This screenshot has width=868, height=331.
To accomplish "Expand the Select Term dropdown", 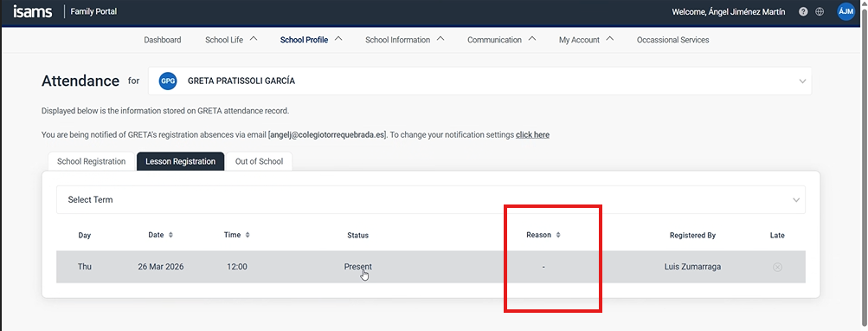I will (x=431, y=199).
